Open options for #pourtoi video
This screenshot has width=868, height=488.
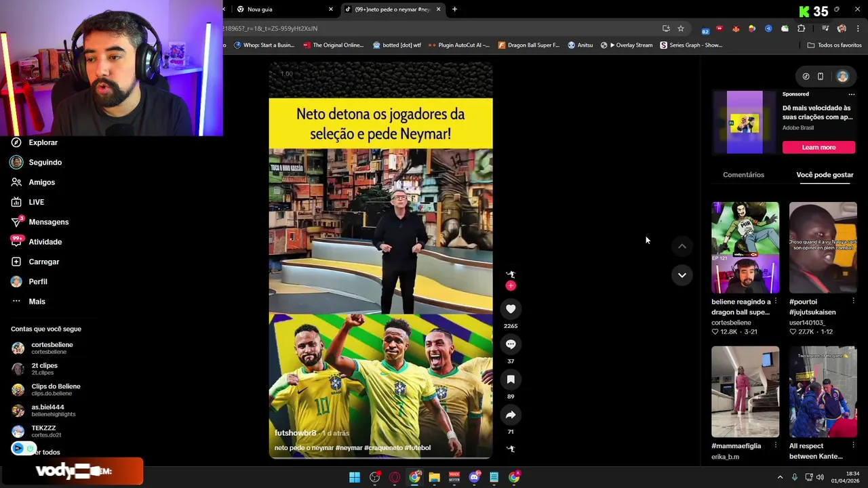pyautogui.click(x=853, y=302)
